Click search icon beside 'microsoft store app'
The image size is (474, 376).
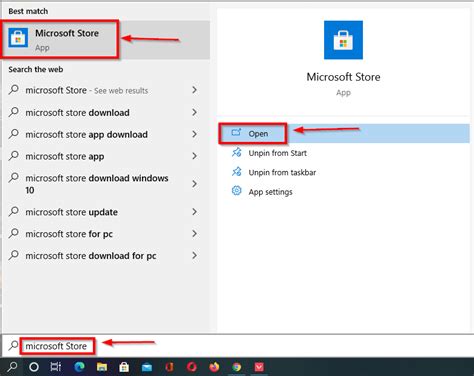coord(13,156)
